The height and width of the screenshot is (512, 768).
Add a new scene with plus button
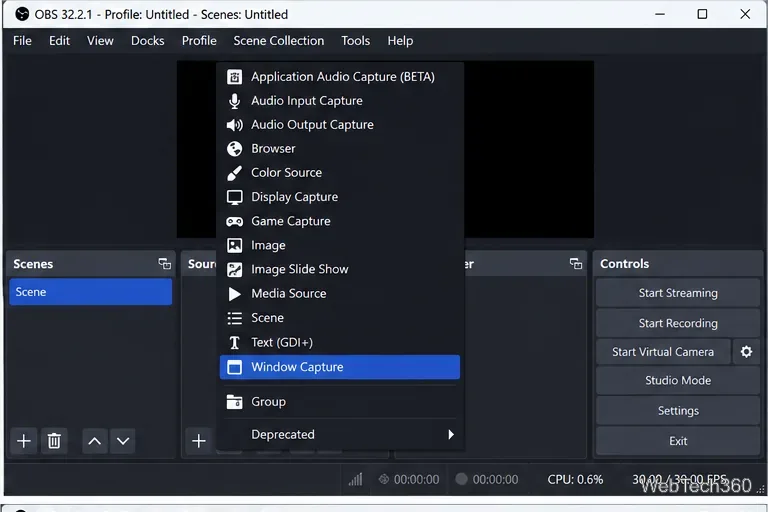click(24, 441)
